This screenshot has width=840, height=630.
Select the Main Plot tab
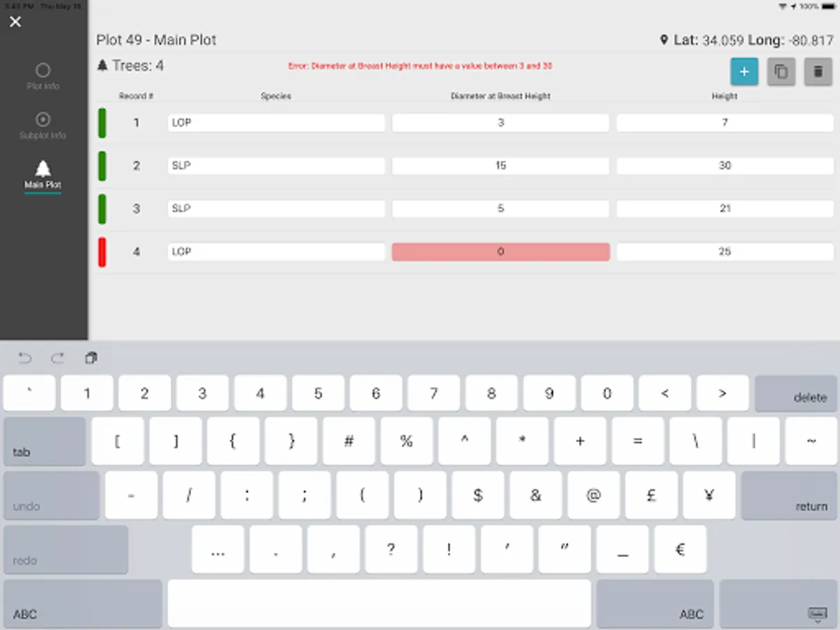point(43,175)
